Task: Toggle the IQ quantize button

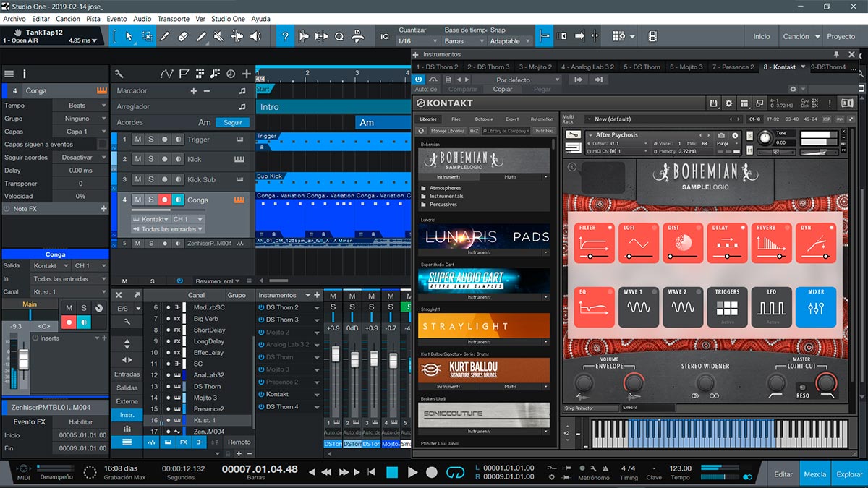Action: (x=385, y=36)
